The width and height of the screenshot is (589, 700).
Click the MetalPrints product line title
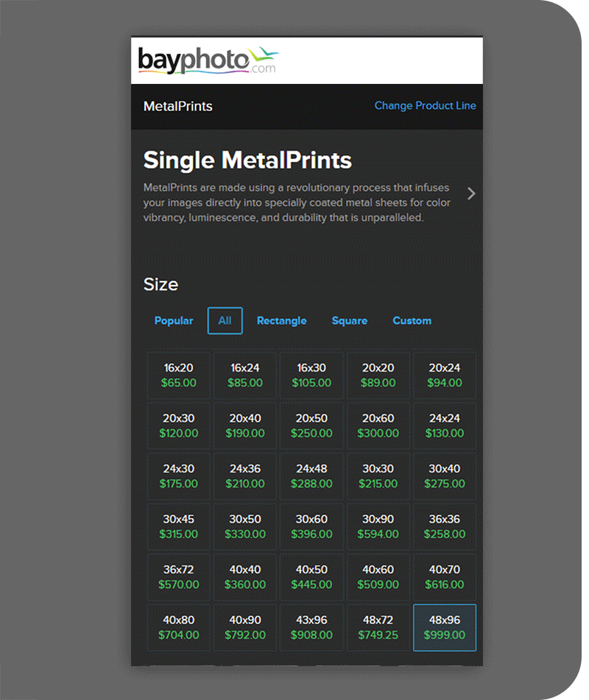tap(177, 106)
